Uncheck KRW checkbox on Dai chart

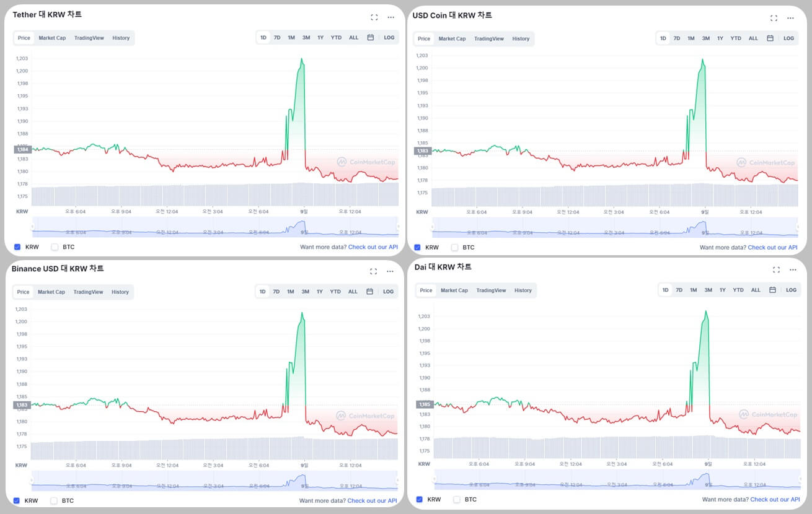420,499
